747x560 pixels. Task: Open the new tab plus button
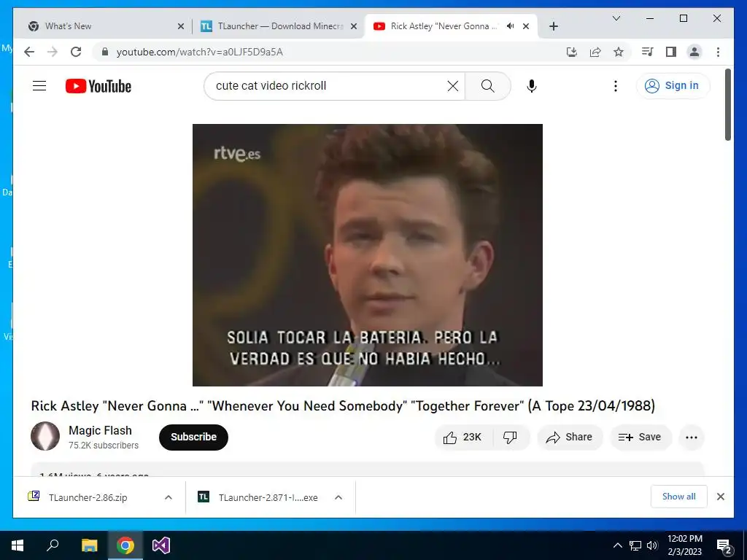[553, 26]
